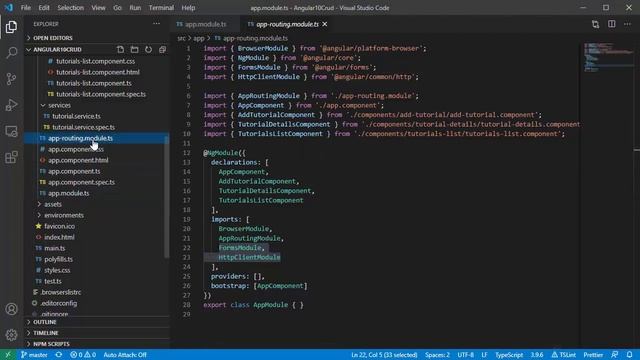Refresh the explorer tree
Image resolution: width=640 pixels, height=360 pixels.
click(148, 49)
